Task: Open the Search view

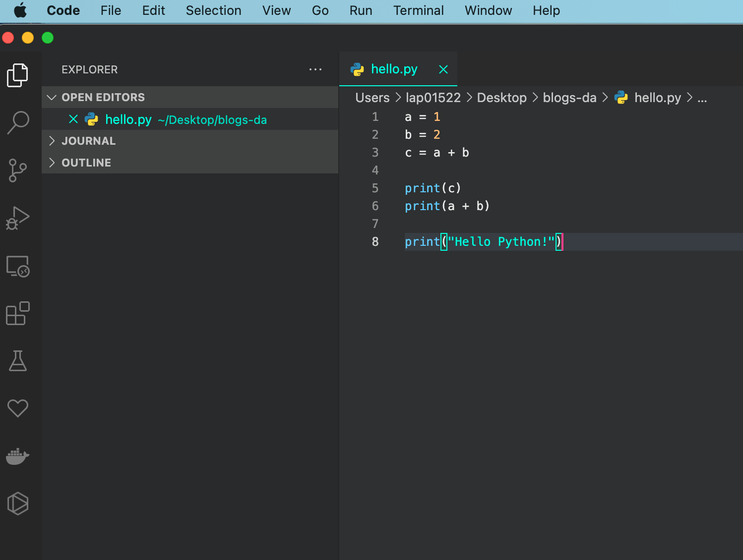Action: click(x=18, y=122)
